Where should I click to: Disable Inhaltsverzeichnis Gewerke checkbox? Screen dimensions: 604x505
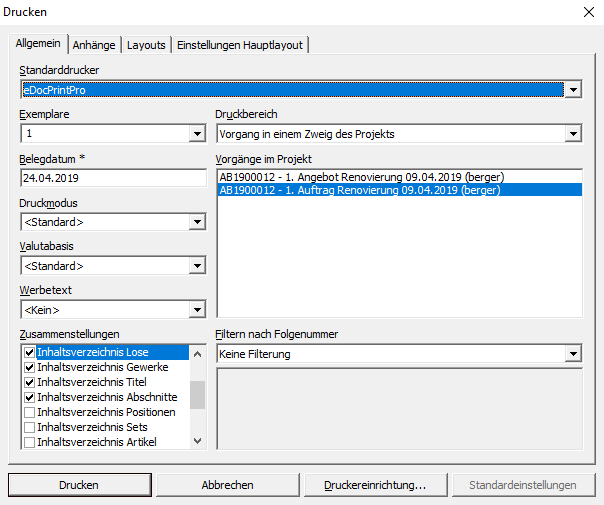click(29, 367)
